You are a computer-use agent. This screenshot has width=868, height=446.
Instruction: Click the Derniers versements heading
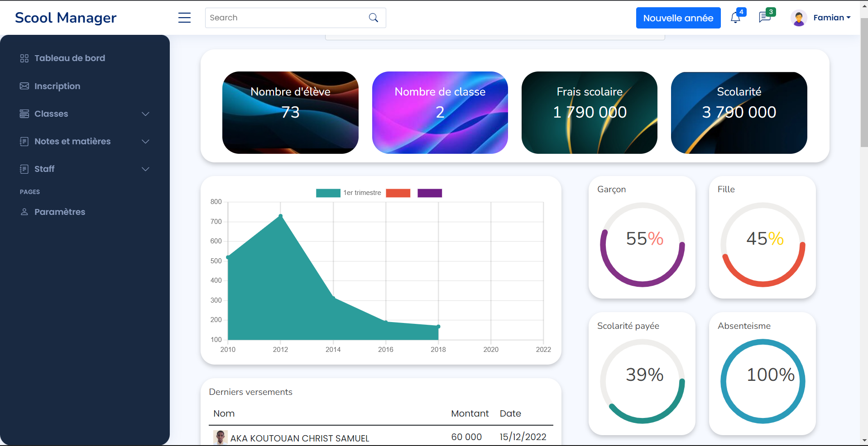(x=250, y=392)
